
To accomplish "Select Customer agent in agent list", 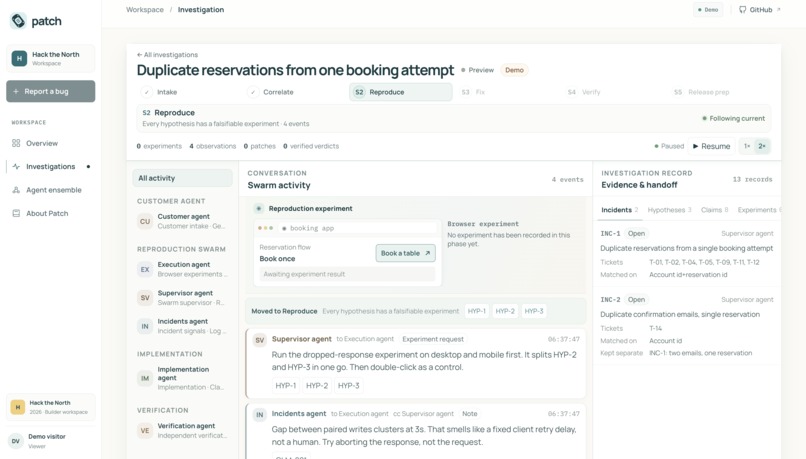I will 182,221.
